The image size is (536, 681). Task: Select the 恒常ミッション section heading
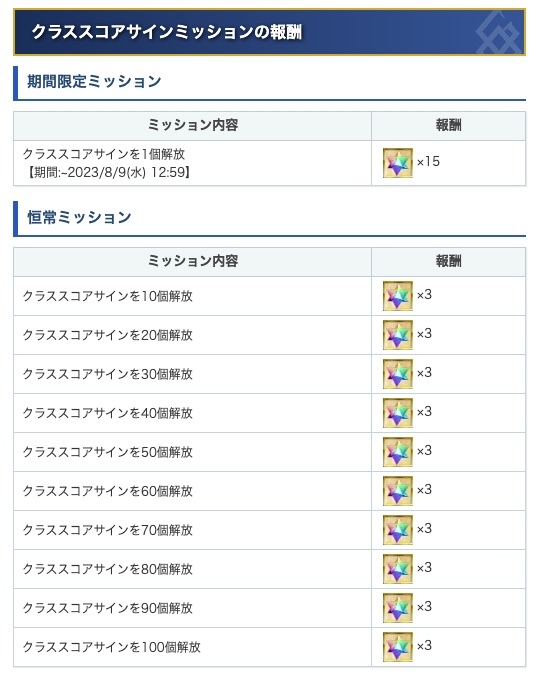click(x=79, y=217)
